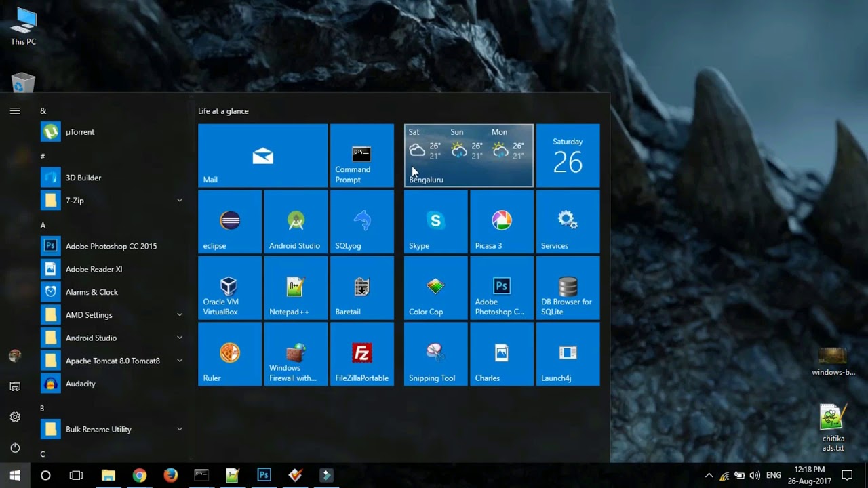Launch Audacity from the app list

[112, 384]
